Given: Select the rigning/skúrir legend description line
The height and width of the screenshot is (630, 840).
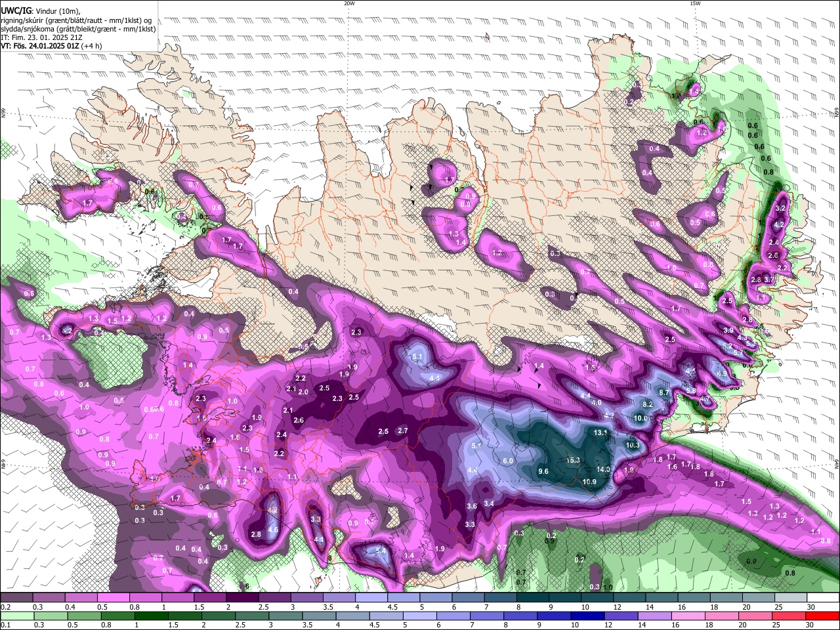Looking at the screenshot, I should coord(75,20).
